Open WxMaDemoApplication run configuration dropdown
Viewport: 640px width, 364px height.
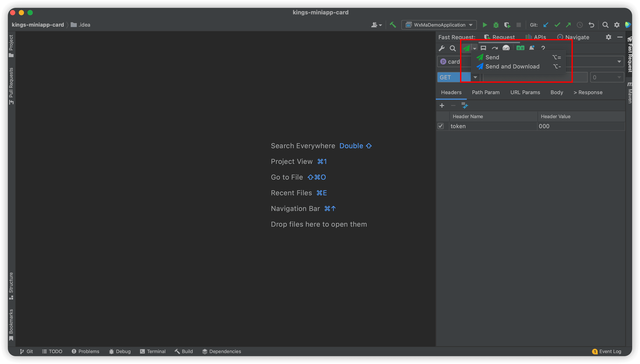439,25
